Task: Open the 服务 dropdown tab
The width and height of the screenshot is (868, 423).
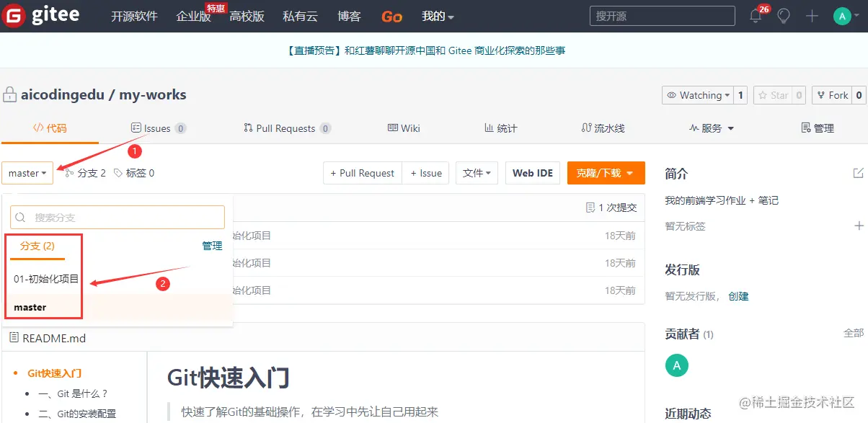Action: click(712, 128)
